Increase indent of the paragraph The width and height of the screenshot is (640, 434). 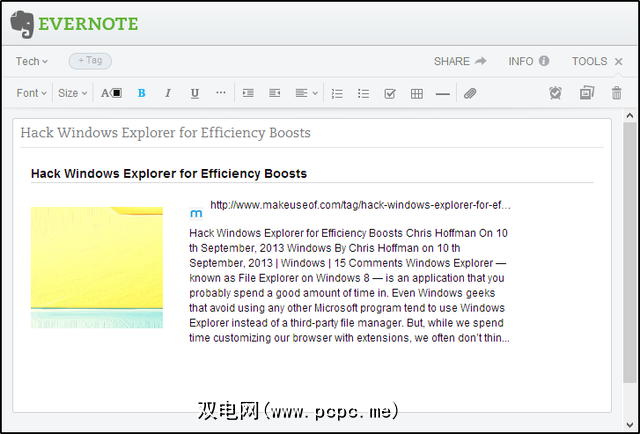248,93
